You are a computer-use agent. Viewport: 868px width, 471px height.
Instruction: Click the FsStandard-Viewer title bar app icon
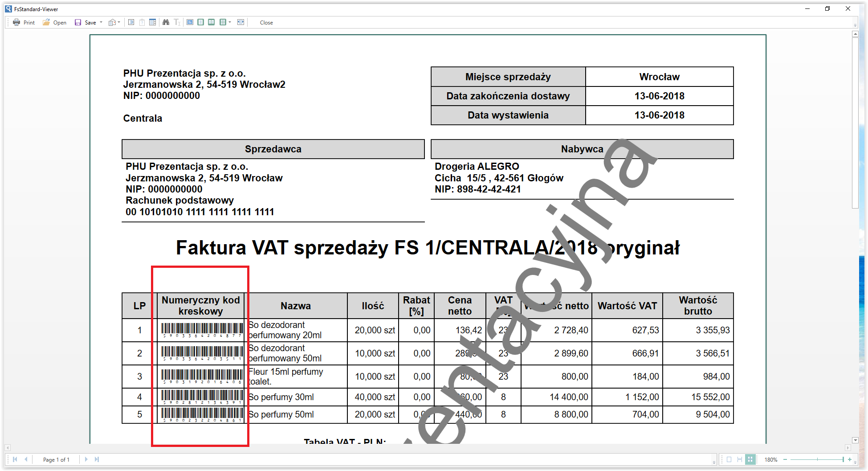(x=8, y=9)
